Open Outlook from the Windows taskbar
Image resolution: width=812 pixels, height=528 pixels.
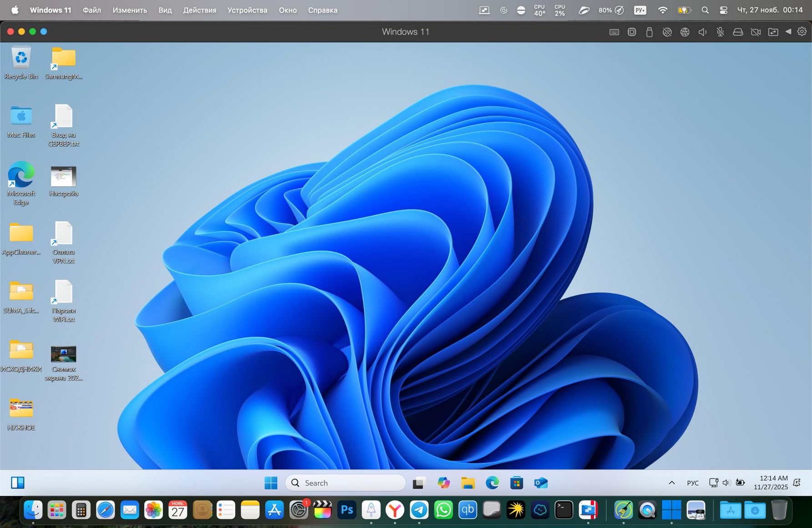(540, 483)
